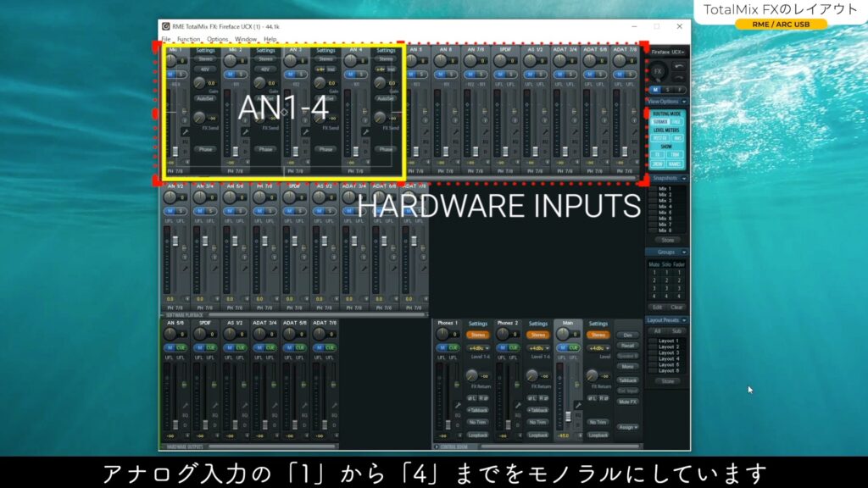Viewport: 868px width, 488px height.
Task: Click the AN 5/6 hardware output wrench icon
Action: coord(186,406)
